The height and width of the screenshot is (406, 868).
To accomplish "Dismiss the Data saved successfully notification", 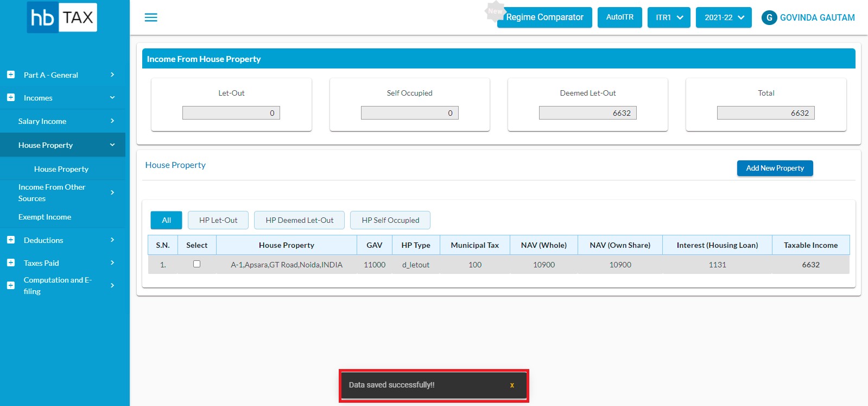I will [512, 385].
